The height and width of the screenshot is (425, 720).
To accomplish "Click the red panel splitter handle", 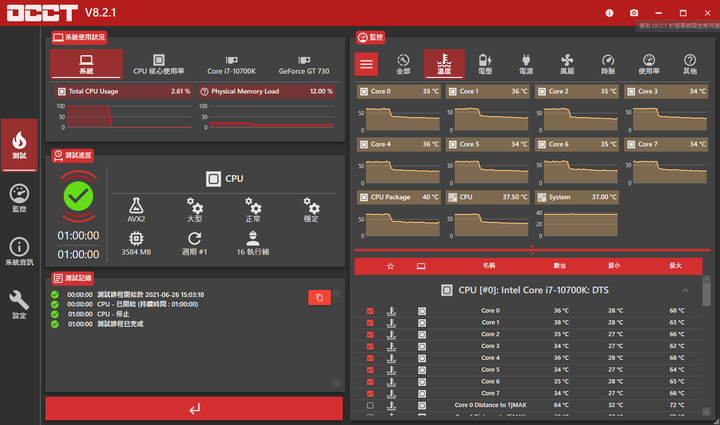I will pos(532,250).
